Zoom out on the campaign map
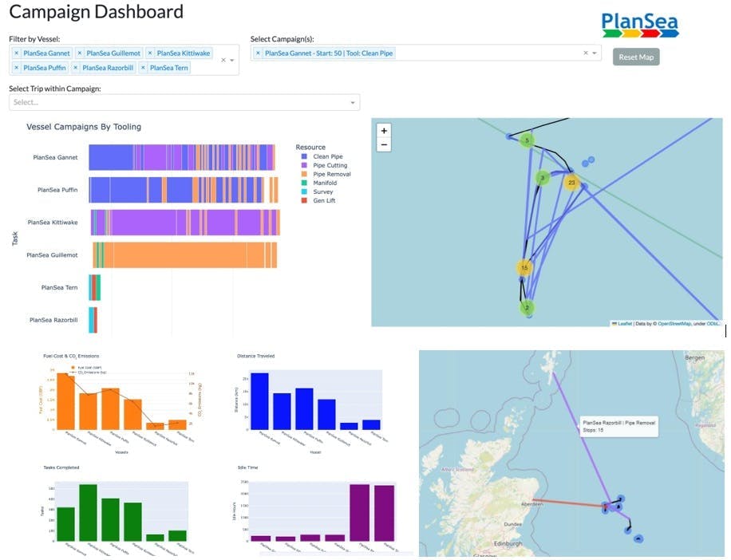This screenshot has height=560, width=731. pos(384,145)
